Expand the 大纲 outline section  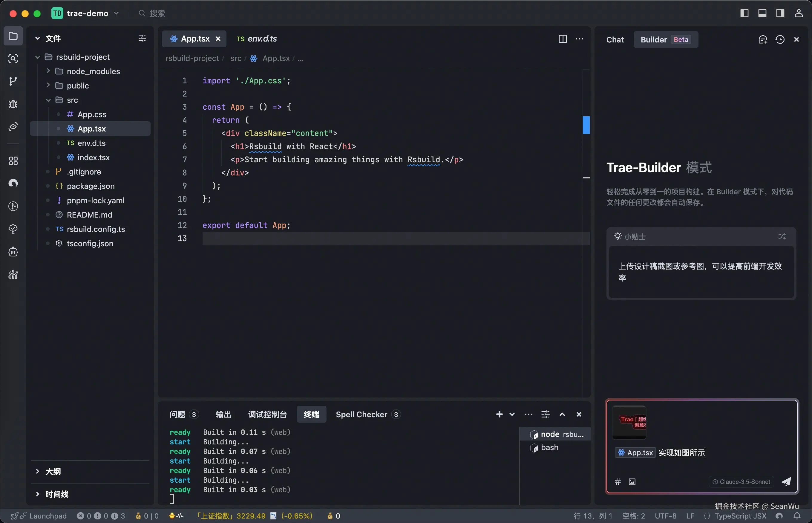[53, 471]
